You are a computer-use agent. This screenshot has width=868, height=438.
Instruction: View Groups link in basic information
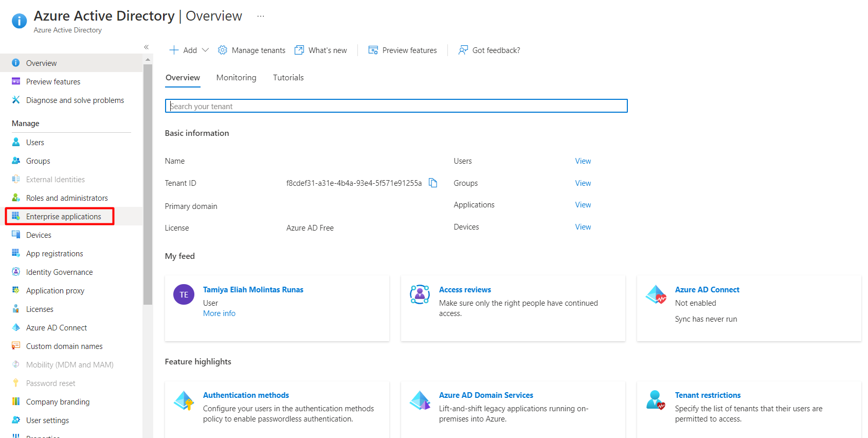(583, 183)
